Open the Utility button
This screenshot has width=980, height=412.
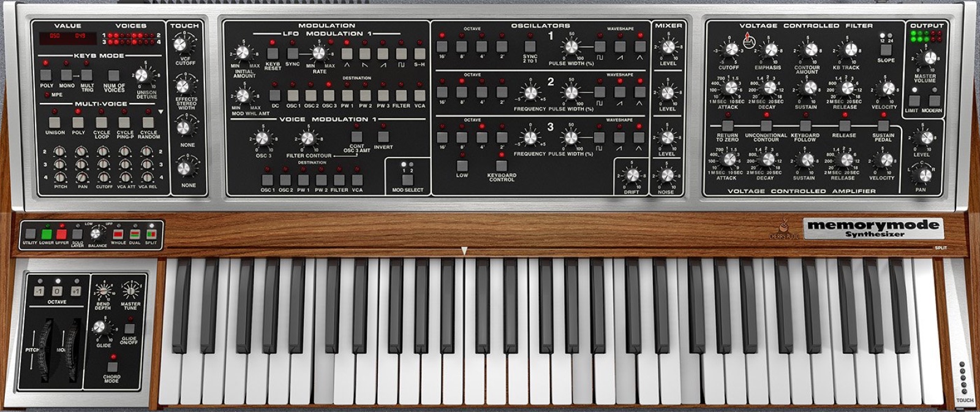coord(30,234)
